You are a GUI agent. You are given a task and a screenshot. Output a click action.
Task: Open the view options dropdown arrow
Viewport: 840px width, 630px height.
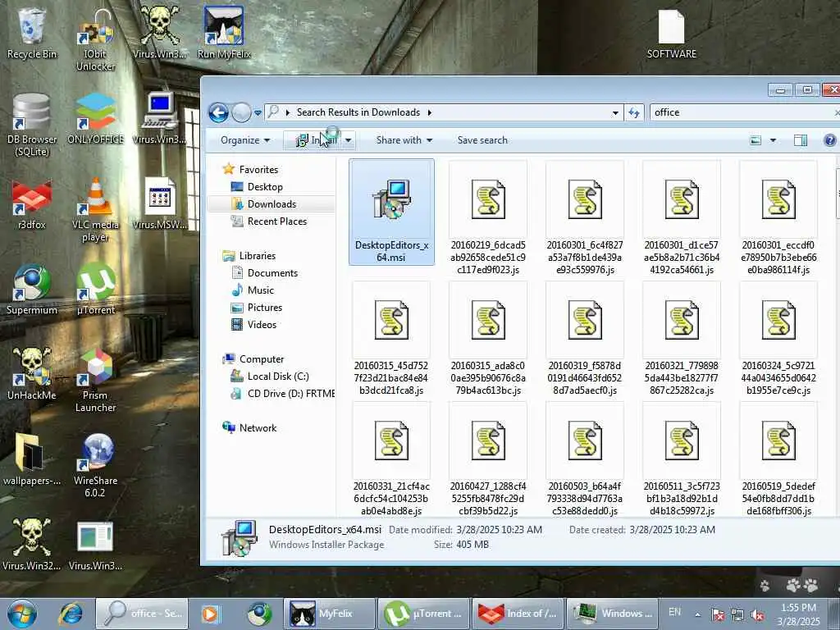click(x=773, y=140)
